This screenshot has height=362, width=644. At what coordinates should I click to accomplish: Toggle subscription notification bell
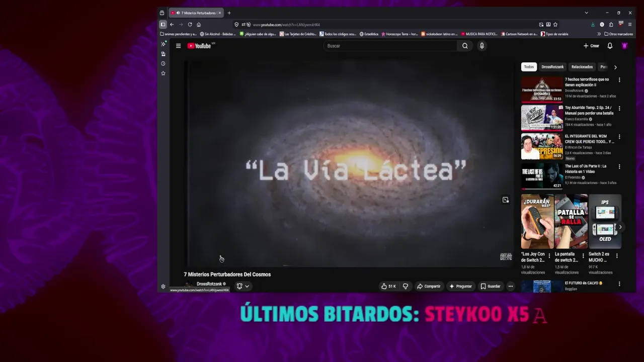(239, 286)
